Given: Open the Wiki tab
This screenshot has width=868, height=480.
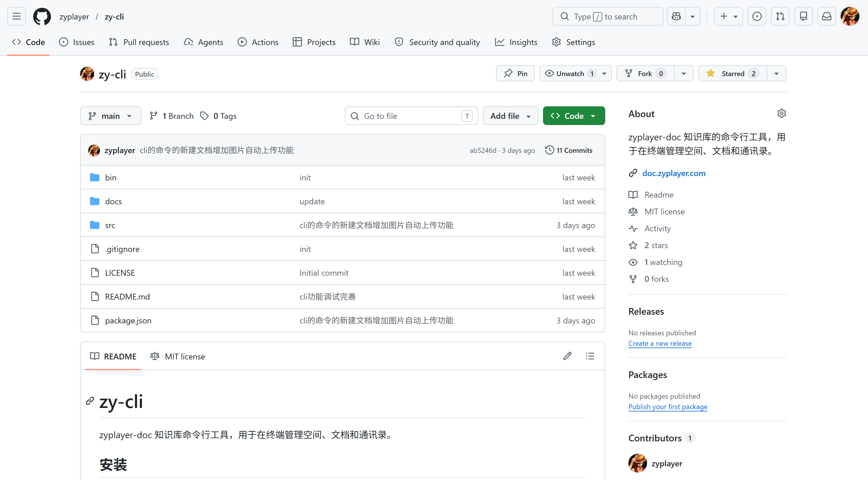Looking at the screenshot, I should coord(365,42).
